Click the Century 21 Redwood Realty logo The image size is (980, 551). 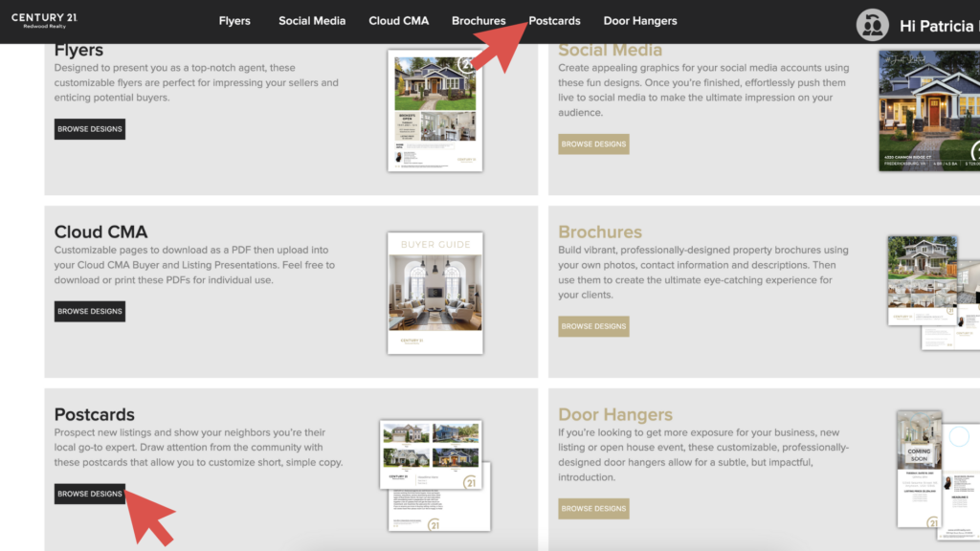[44, 21]
